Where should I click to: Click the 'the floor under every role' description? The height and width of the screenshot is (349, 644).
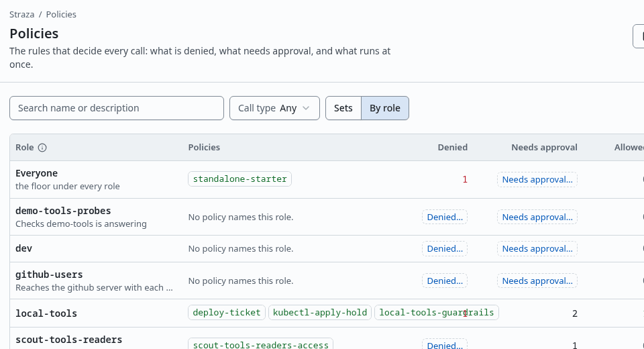click(x=68, y=186)
